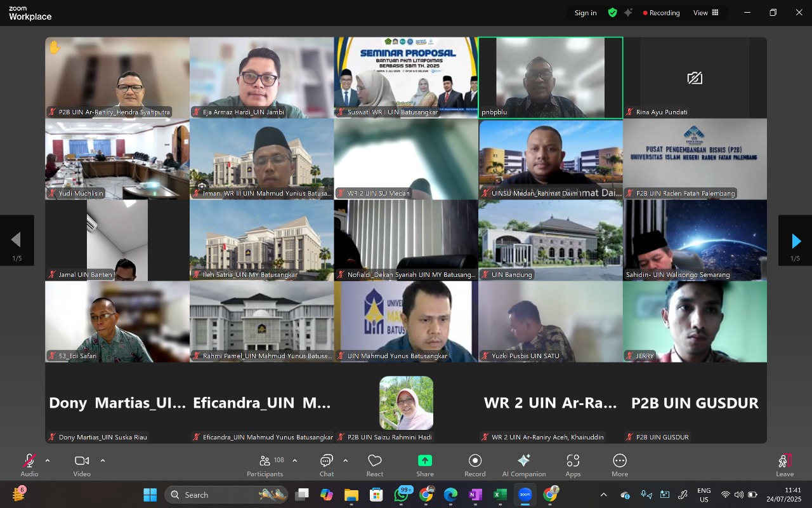Select the Seminar Proposal banner tile

click(x=406, y=77)
